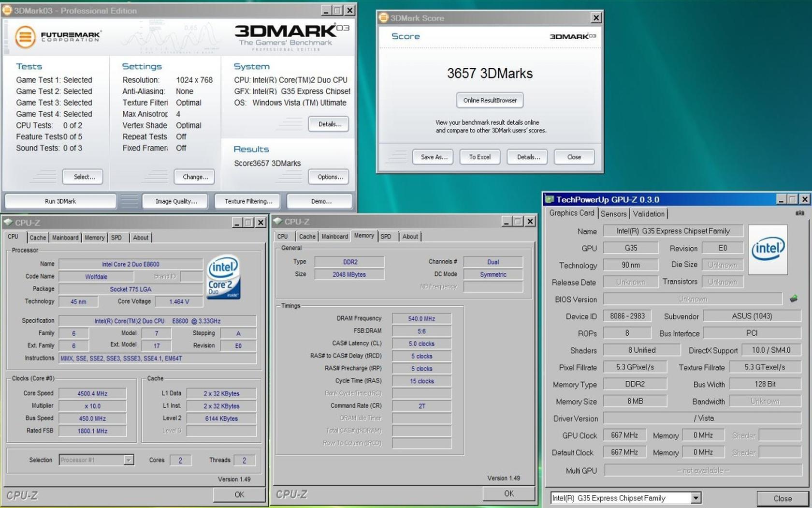Image resolution: width=812 pixels, height=508 pixels.
Task: Open About tab in left CPU-Z
Action: tap(141, 238)
